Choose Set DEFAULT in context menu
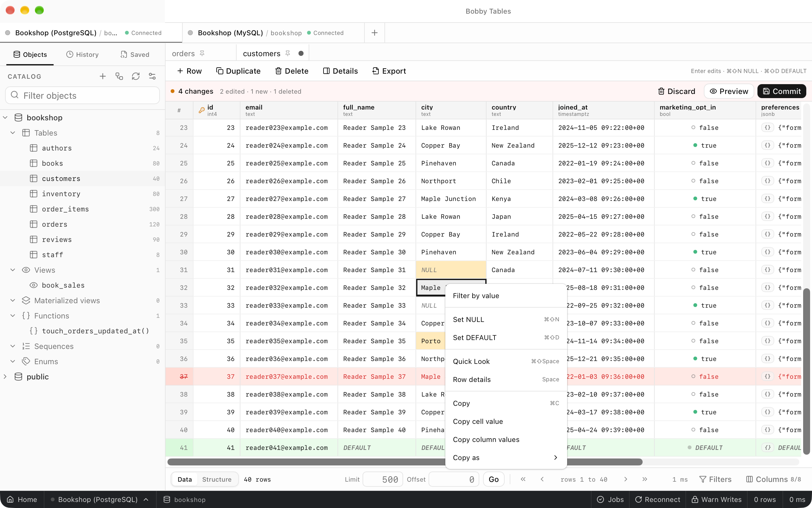812x508 pixels. [x=506, y=338]
